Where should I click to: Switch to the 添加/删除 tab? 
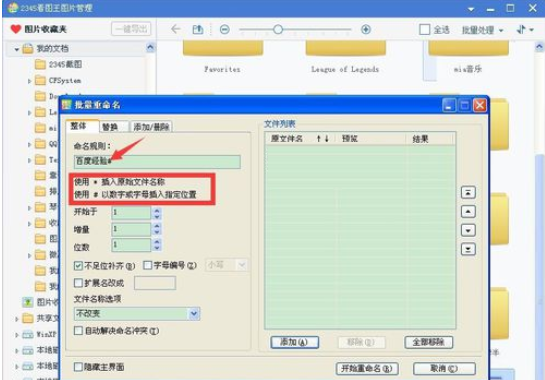151,127
